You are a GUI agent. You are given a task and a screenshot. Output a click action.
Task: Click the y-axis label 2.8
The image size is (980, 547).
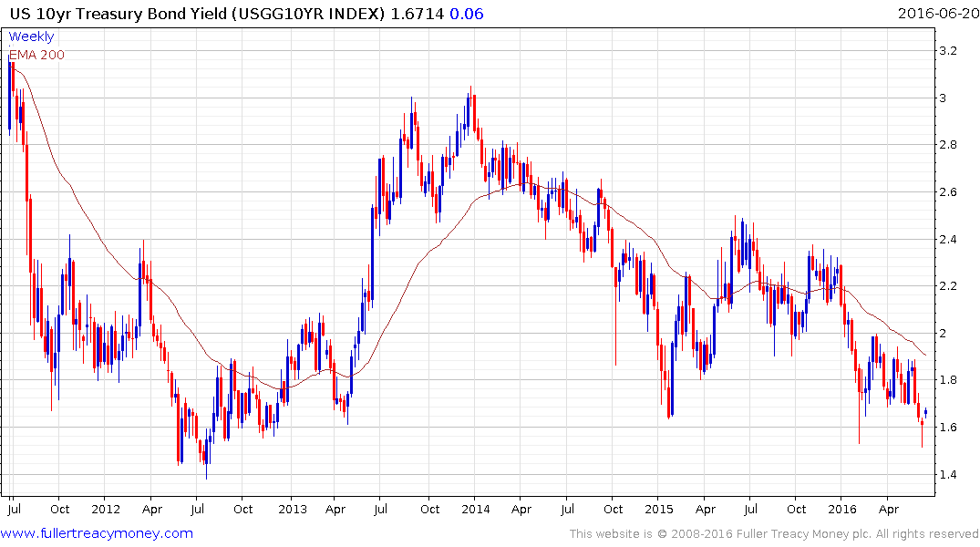click(948, 145)
